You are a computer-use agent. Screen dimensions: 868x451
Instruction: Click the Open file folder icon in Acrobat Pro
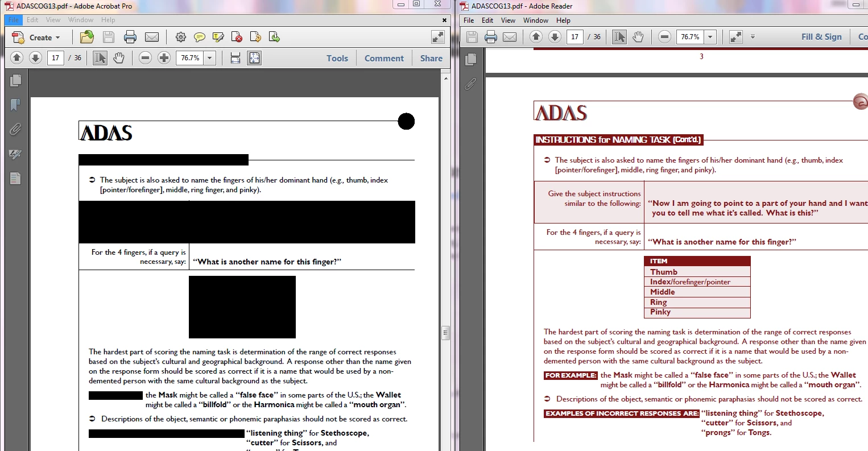(x=87, y=38)
